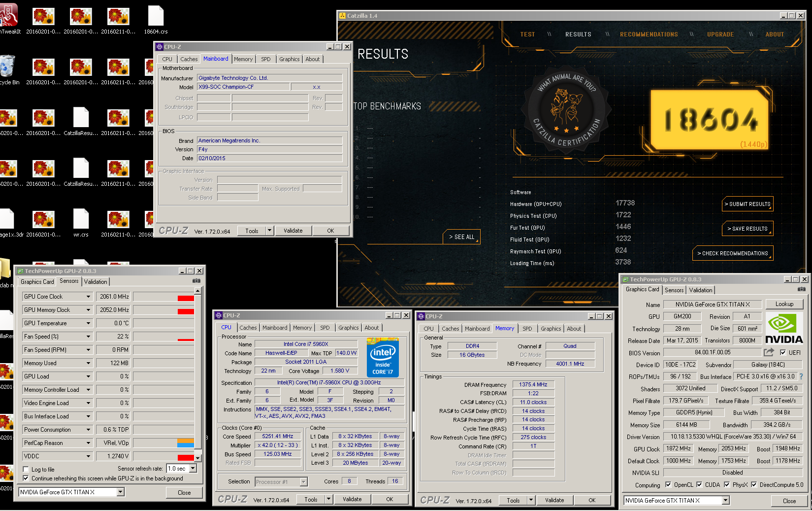Image resolution: width=812 pixels, height=511 pixels.
Task: Click the SAVE RESULTS button
Action: [x=747, y=229]
